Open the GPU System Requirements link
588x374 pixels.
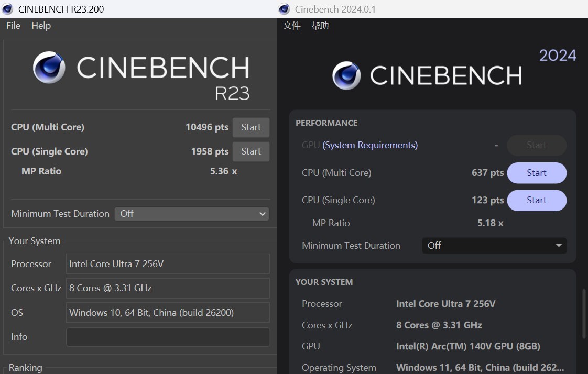coord(370,145)
